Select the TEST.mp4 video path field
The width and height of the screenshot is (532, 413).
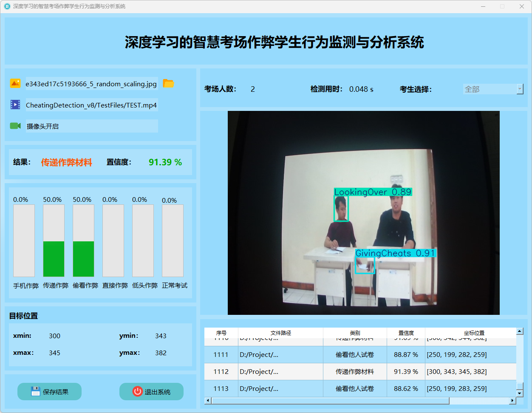pyautogui.click(x=91, y=105)
